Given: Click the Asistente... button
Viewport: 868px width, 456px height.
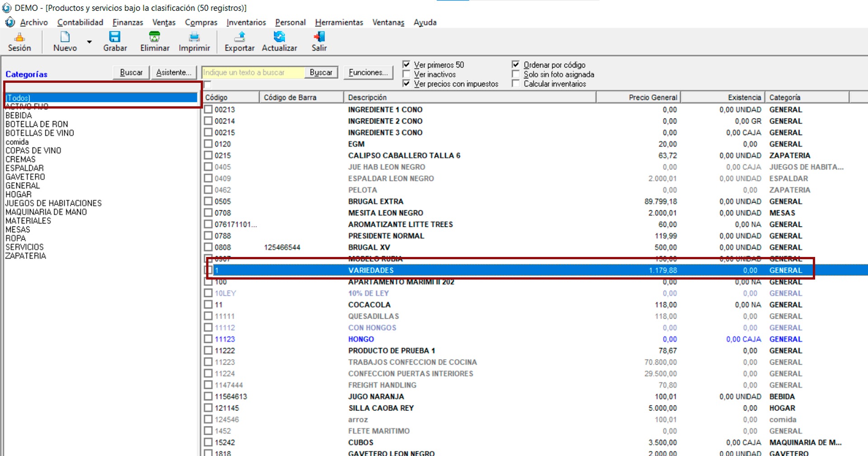Looking at the screenshot, I should pyautogui.click(x=174, y=72).
